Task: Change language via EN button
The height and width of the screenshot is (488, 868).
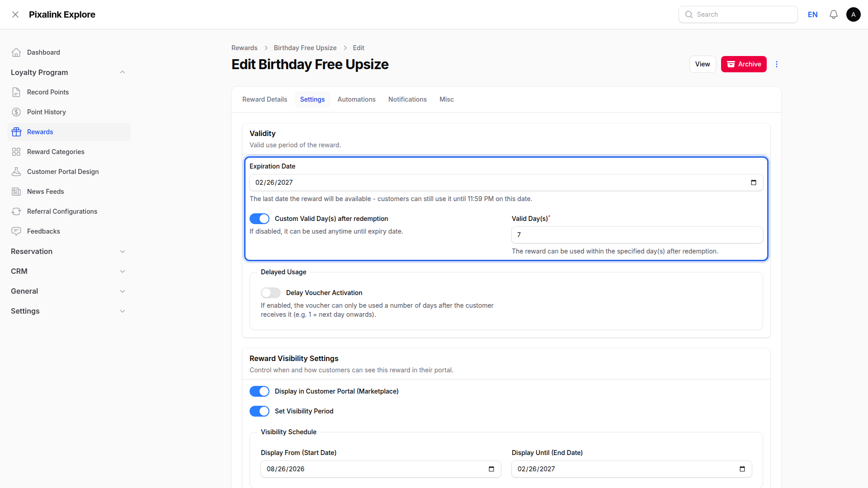Action: (813, 14)
